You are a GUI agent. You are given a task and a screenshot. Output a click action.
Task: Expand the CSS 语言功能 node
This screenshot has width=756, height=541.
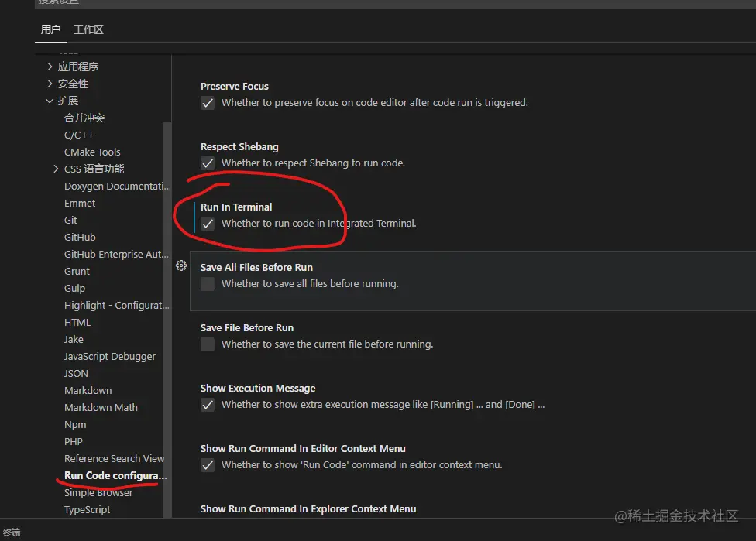56,169
